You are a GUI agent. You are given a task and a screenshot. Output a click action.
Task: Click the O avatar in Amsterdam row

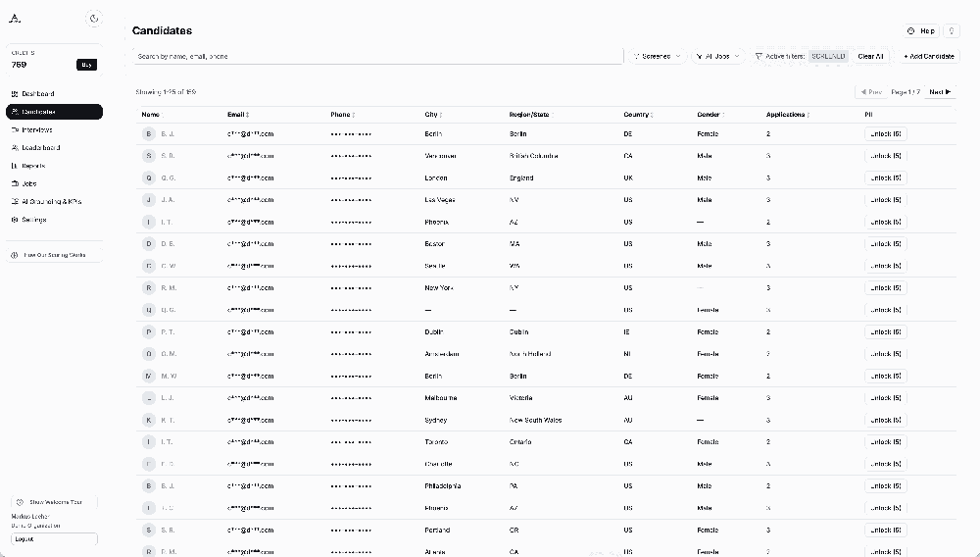148,354
